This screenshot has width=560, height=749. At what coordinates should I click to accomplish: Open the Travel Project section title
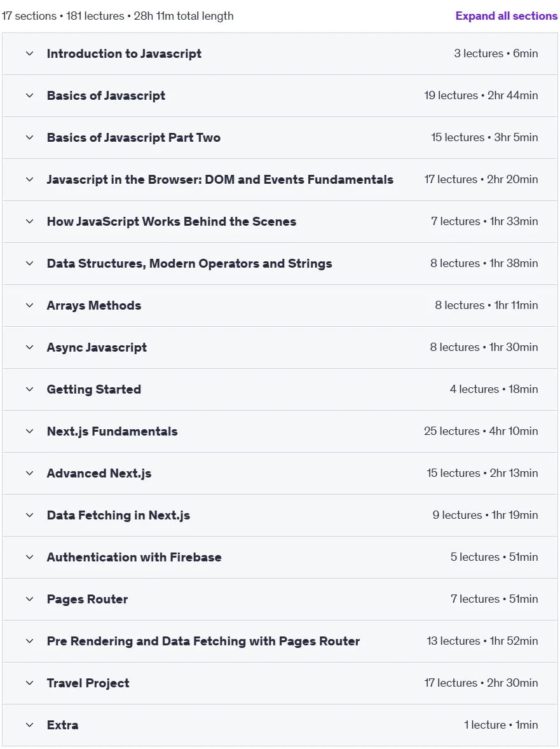(x=88, y=683)
